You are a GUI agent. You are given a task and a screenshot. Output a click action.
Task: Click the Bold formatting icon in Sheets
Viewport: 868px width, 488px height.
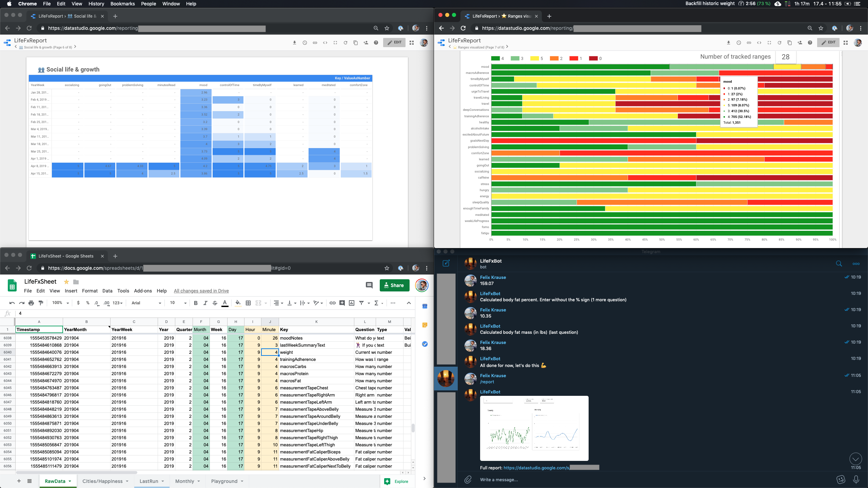[x=196, y=303]
